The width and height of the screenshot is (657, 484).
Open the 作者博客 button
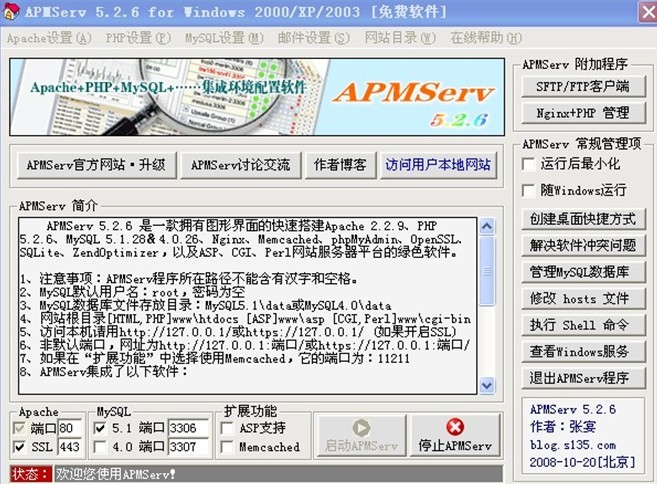340,165
